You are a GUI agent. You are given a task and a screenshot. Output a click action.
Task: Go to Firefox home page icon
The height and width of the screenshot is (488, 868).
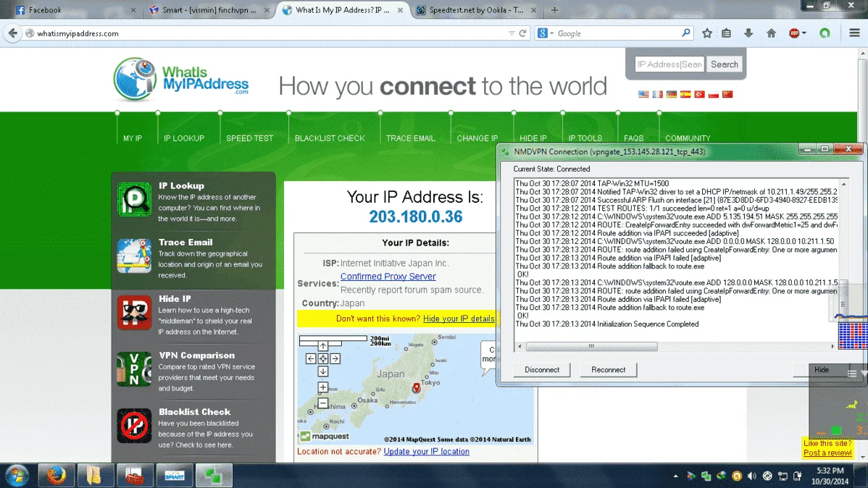coord(771,33)
